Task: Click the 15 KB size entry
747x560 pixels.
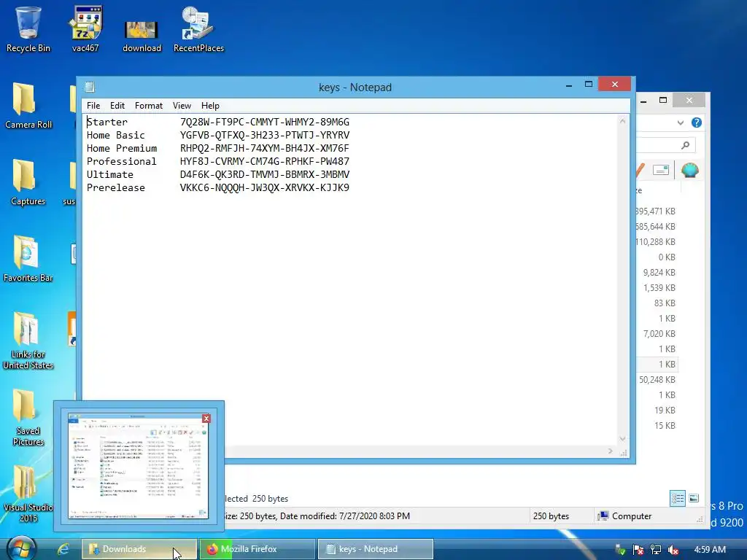Action: coord(665,426)
